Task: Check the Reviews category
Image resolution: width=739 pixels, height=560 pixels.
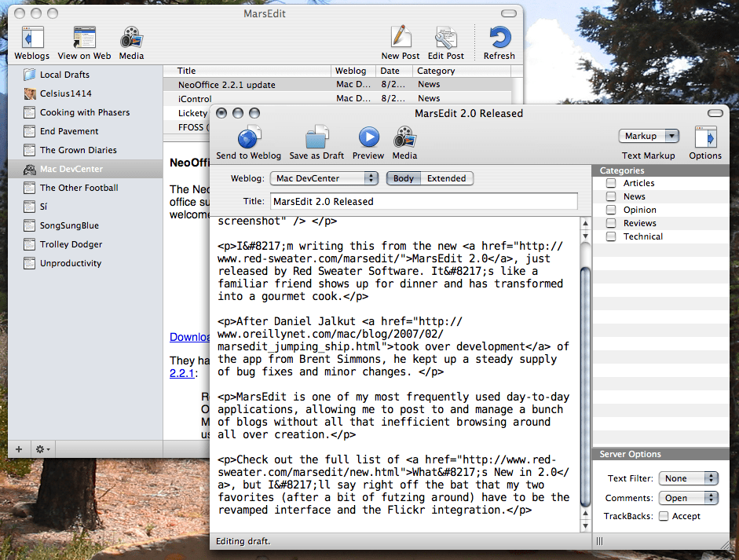Action: pos(611,223)
